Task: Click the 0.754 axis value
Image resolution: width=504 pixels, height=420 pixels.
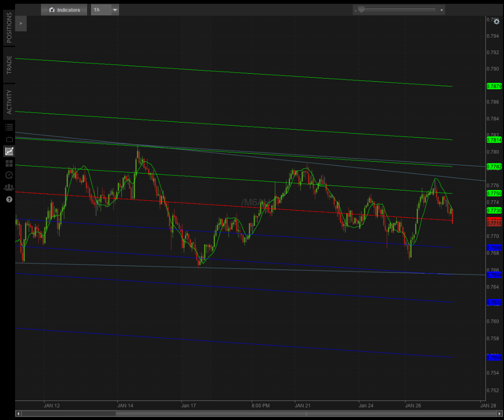Action: click(x=493, y=373)
